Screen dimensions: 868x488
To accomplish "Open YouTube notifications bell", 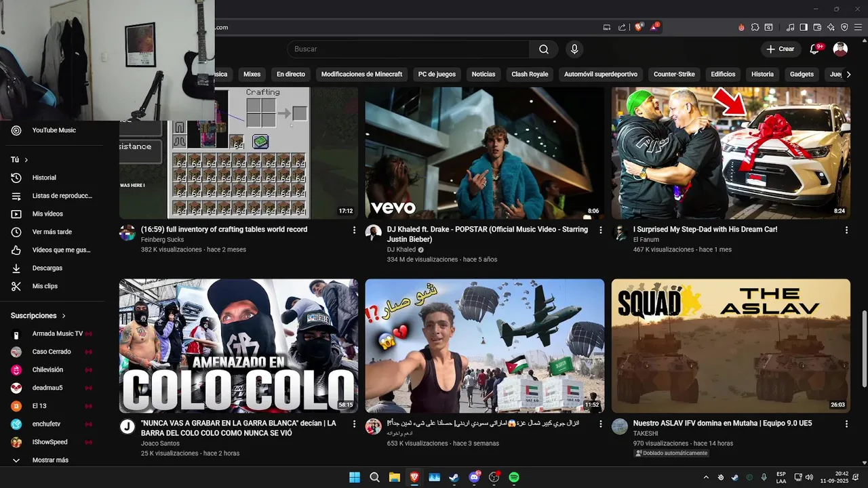I will tap(815, 49).
